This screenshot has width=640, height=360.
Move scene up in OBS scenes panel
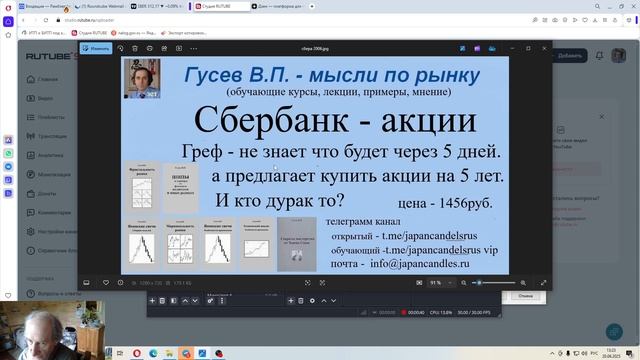tap(185, 301)
